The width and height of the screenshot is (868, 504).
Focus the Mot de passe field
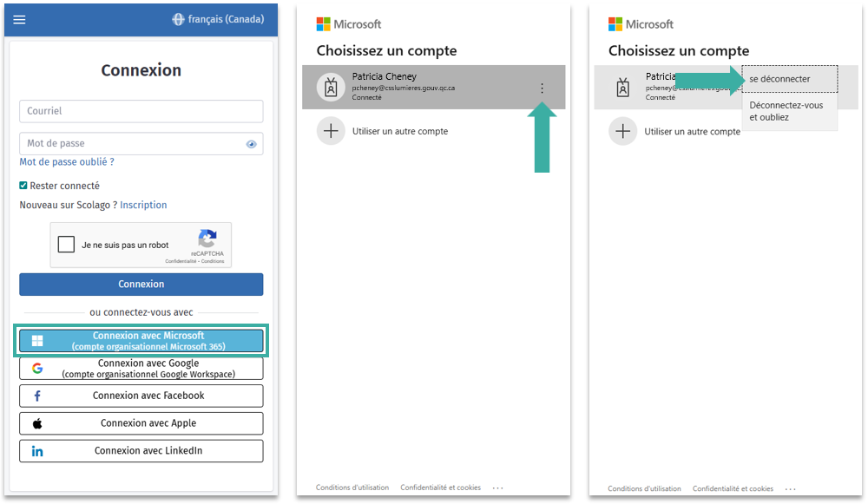click(x=141, y=144)
